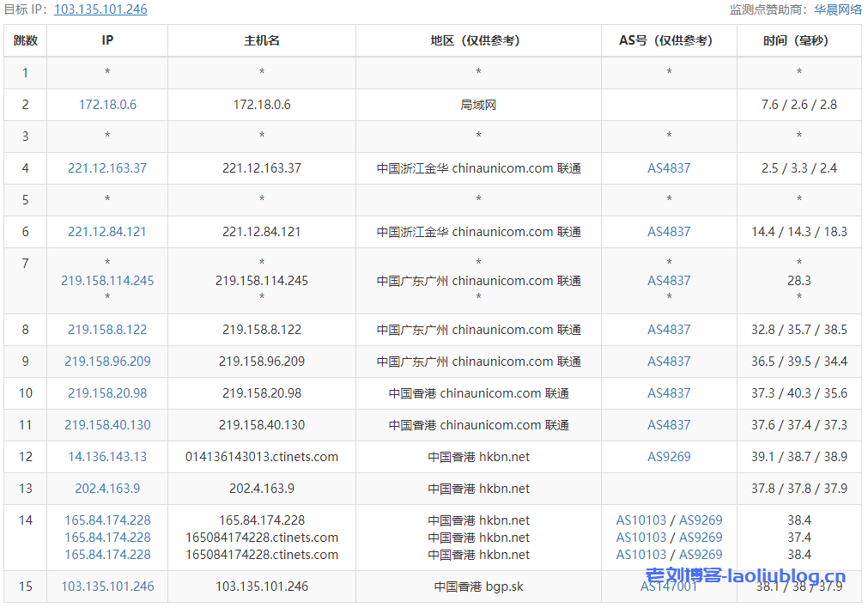Select the blue 221.12.84.121 IP link
Viewport: 868px width, 608px height.
[107, 232]
